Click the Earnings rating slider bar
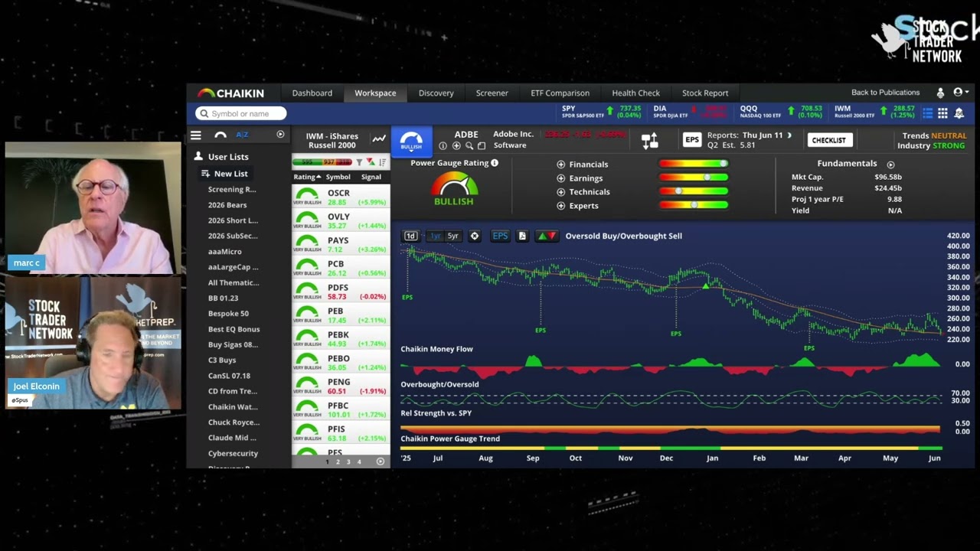This screenshot has width=980, height=551. pos(693,178)
